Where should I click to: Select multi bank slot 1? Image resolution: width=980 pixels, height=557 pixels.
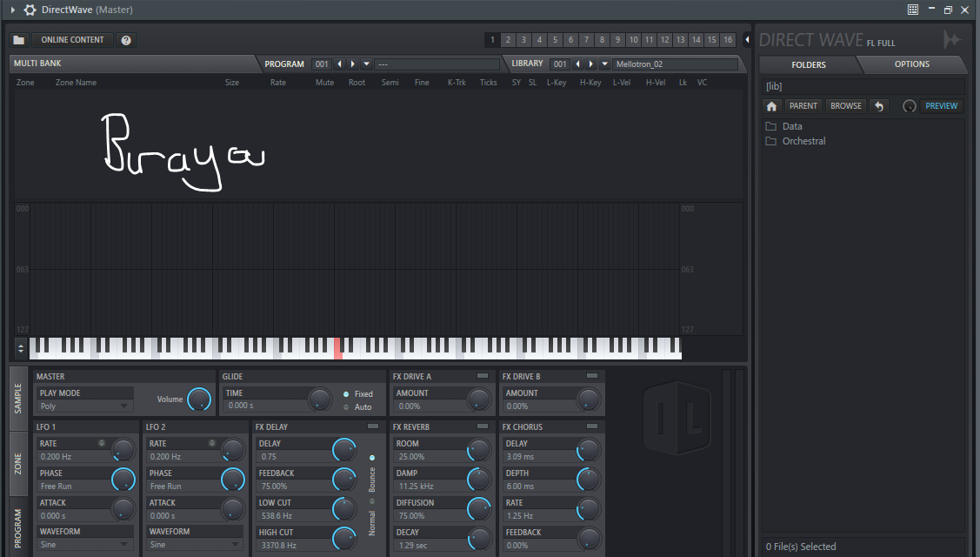coord(492,40)
